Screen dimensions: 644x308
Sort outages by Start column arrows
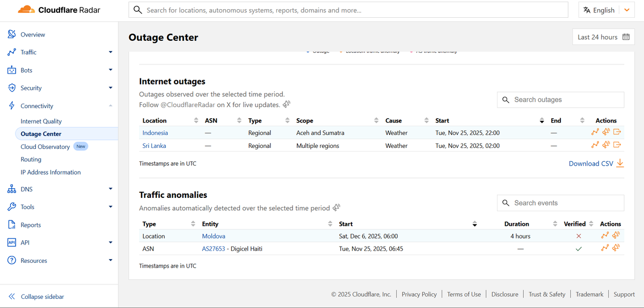tap(541, 120)
